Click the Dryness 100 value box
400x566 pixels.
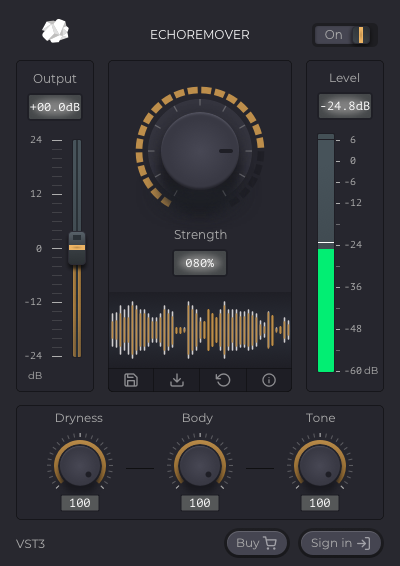(x=80, y=503)
